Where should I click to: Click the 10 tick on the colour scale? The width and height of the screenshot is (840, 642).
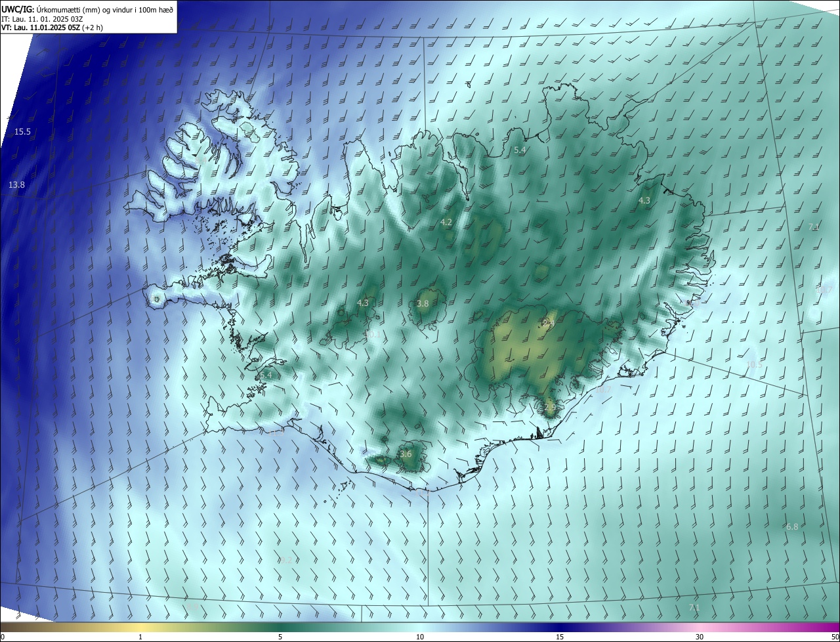420,637
